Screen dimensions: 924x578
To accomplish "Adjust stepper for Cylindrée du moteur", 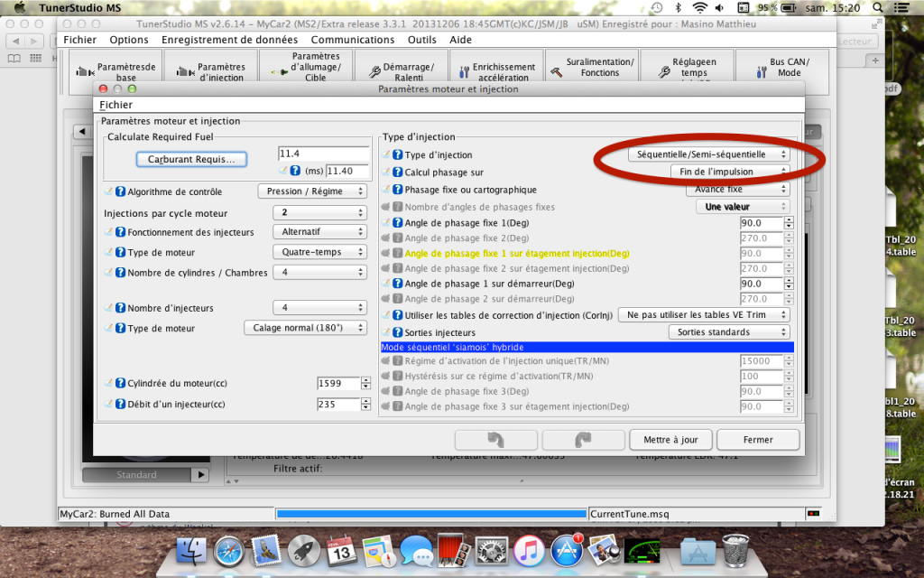I will [365, 383].
